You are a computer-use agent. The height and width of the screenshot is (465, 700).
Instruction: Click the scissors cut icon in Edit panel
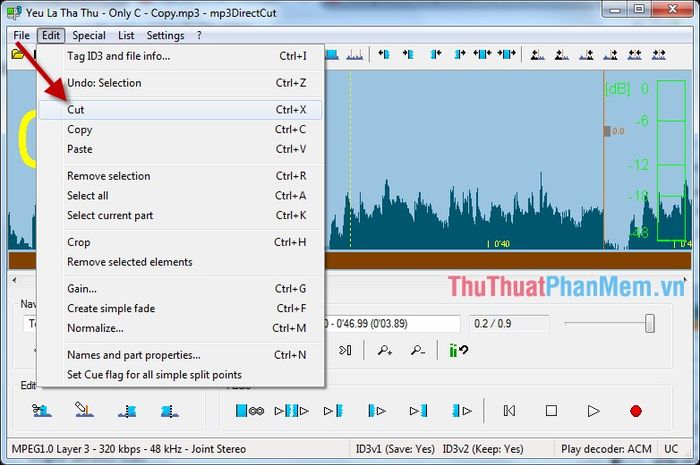[x=42, y=410]
